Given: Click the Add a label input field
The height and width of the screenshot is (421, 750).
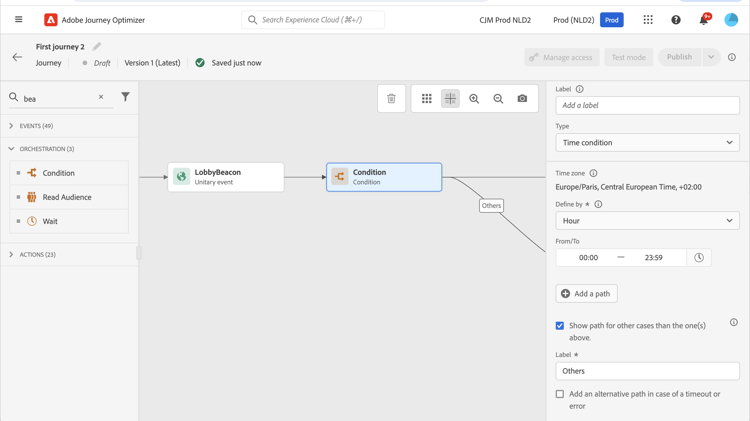Looking at the screenshot, I should 647,105.
